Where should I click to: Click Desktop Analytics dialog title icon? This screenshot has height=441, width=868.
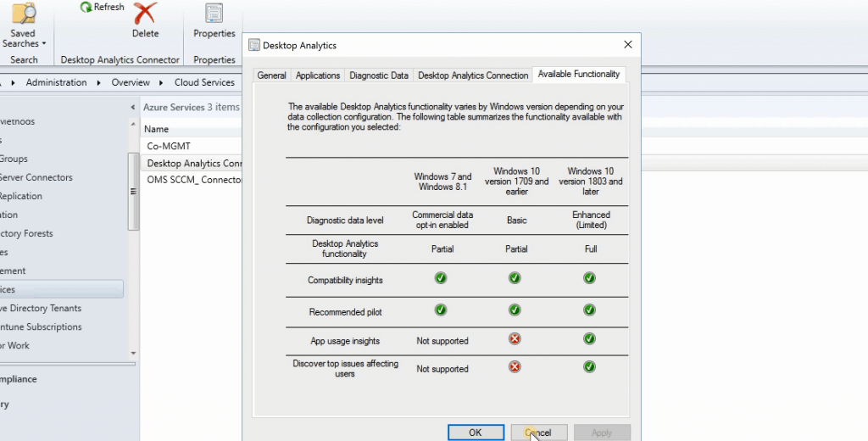click(x=254, y=46)
